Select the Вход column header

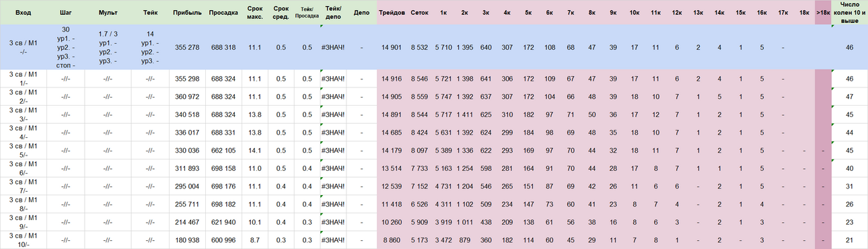click(23, 13)
